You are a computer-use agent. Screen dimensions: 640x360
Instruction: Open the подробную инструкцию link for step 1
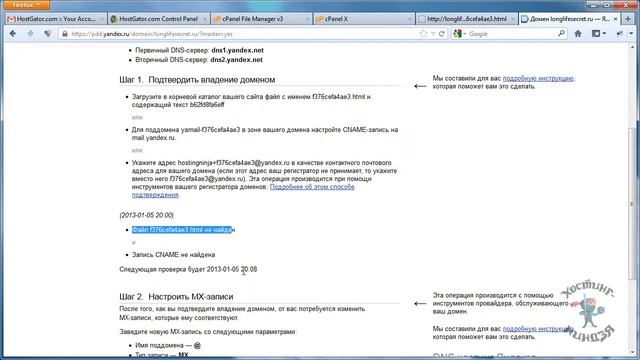538,78
